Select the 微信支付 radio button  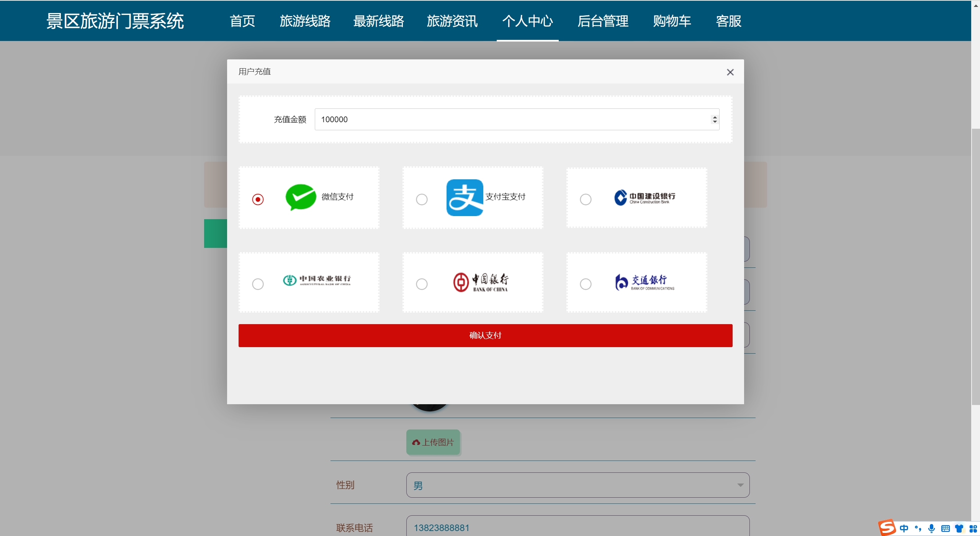click(258, 200)
